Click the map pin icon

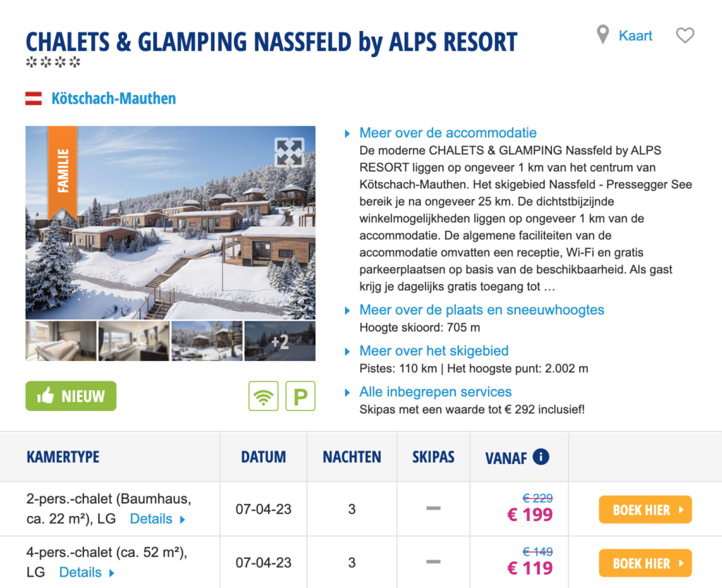pos(602,35)
